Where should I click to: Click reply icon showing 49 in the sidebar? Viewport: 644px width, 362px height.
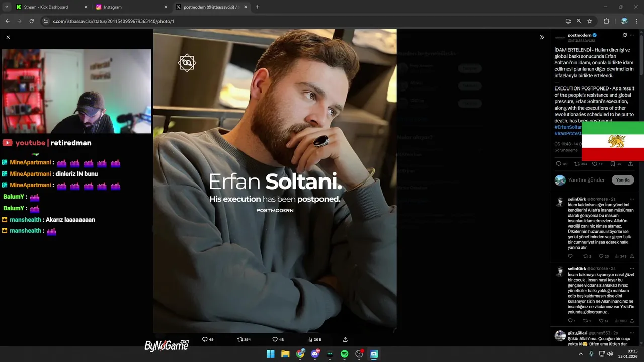(558, 164)
